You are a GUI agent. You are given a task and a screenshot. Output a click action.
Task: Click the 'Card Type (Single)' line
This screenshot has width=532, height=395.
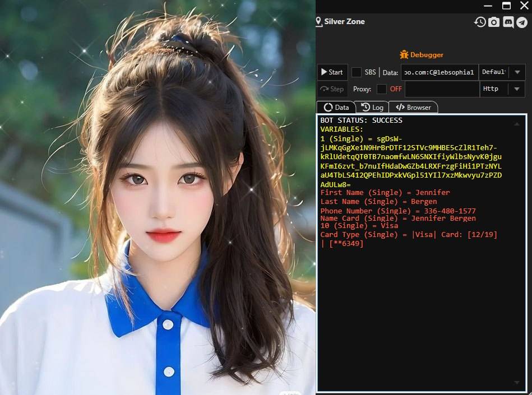pos(409,239)
